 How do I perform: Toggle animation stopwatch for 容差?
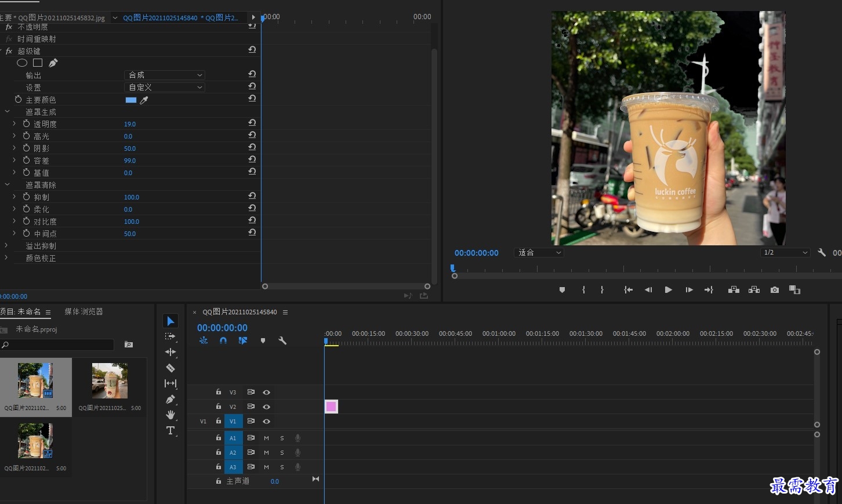click(x=26, y=160)
